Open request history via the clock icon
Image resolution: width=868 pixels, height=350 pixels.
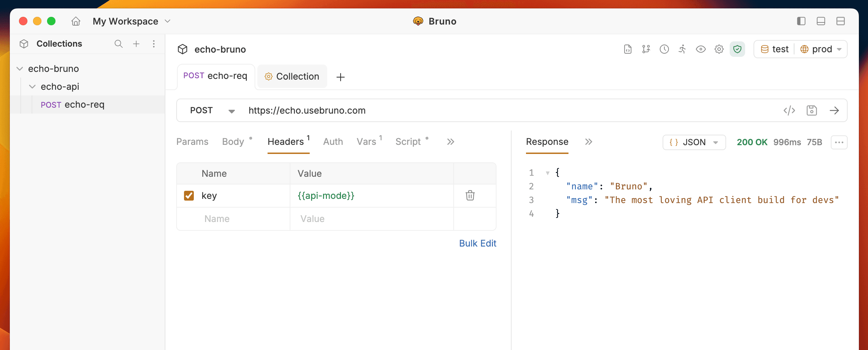(664, 49)
